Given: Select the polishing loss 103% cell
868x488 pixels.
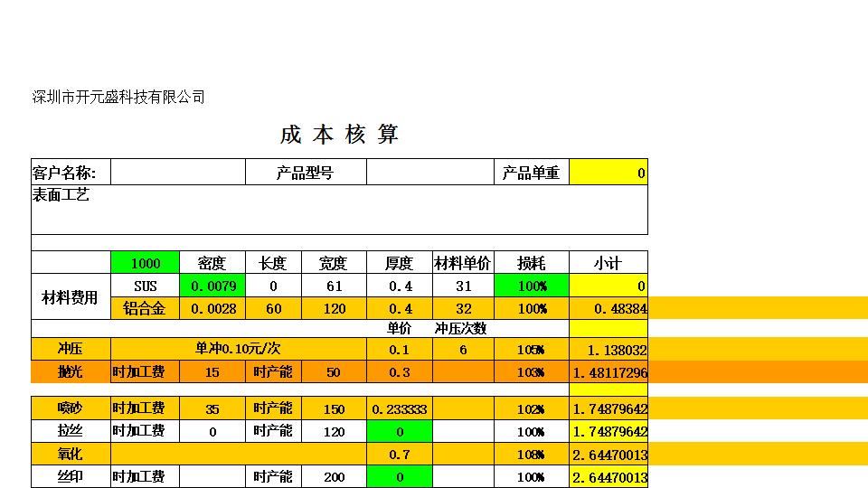Looking at the screenshot, I should coord(532,371).
